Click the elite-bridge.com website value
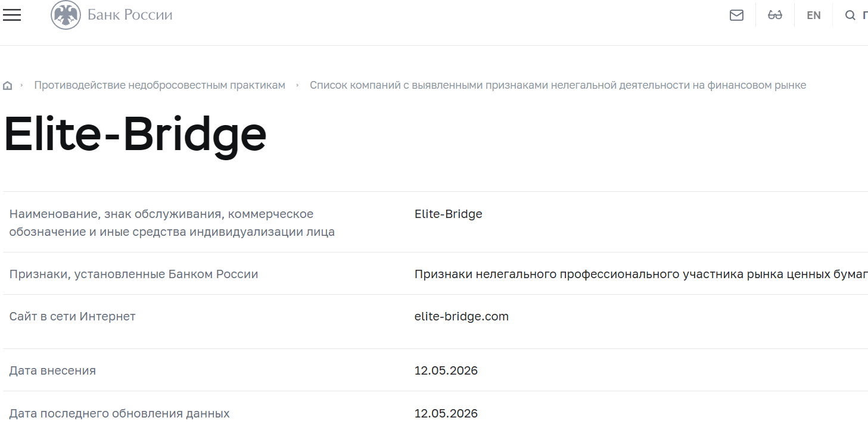This screenshot has width=868, height=430. click(x=462, y=316)
